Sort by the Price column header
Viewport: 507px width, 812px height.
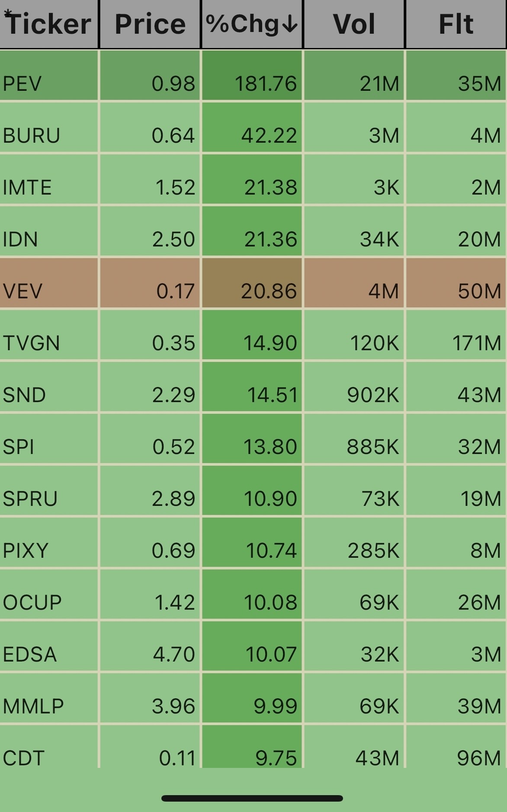point(150,24)
